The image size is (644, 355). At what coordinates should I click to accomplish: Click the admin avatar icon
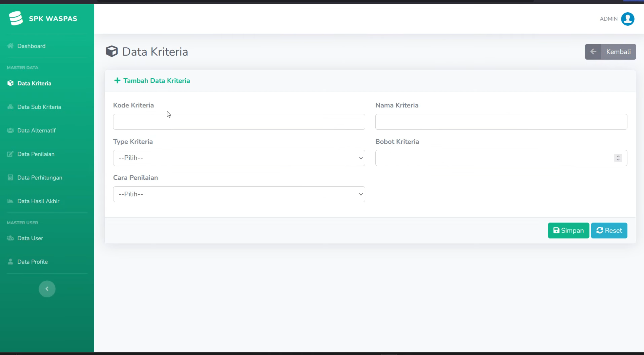point(627,19)
